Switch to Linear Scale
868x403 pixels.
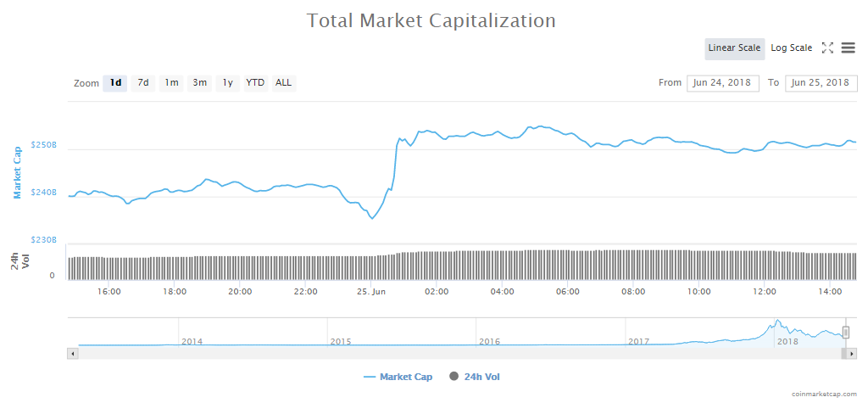(x=734, y=48)
